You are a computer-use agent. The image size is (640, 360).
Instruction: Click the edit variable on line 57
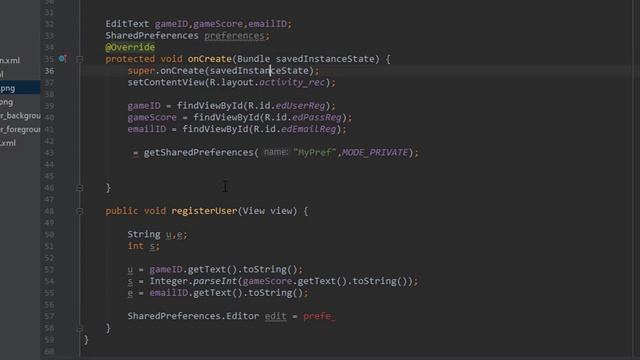pos(276,316)
